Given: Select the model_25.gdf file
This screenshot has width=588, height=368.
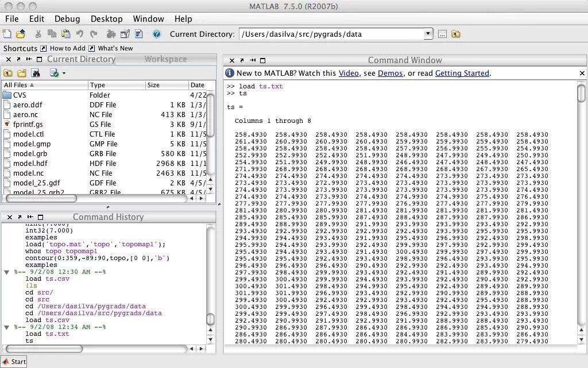Looking at the screenshot, I should click(x=105, y=183).
